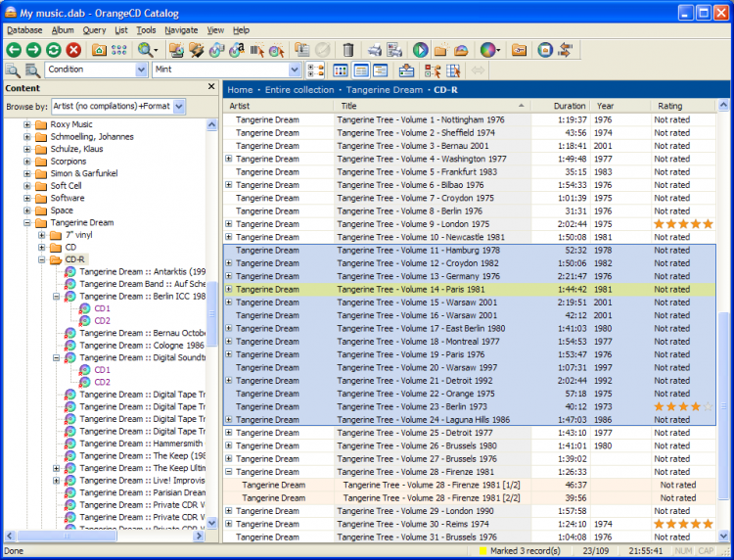734x560 pixels.
Task: Delete the album with the trash can icon
Action: (347, 50)
